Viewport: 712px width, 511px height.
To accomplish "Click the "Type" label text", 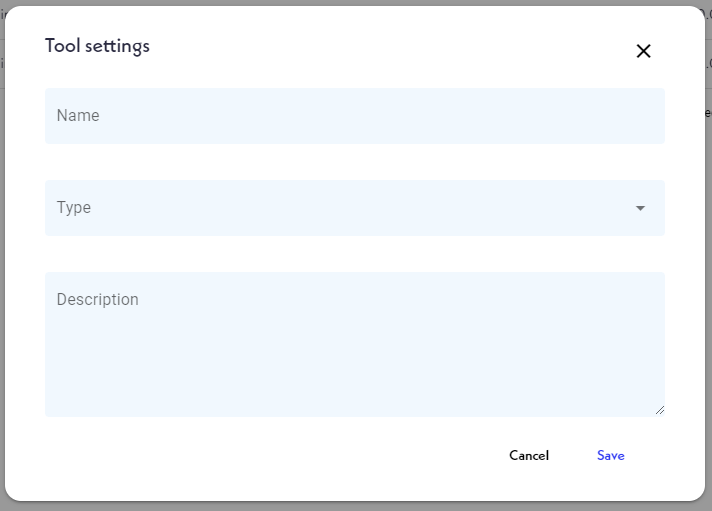I will [x=74, y=208].
